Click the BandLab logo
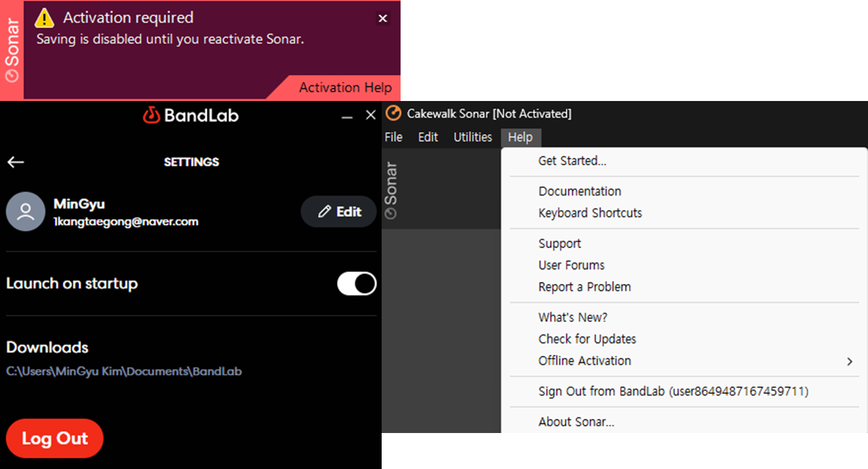This screenshot has height=469, width=868. pos(191,115)
